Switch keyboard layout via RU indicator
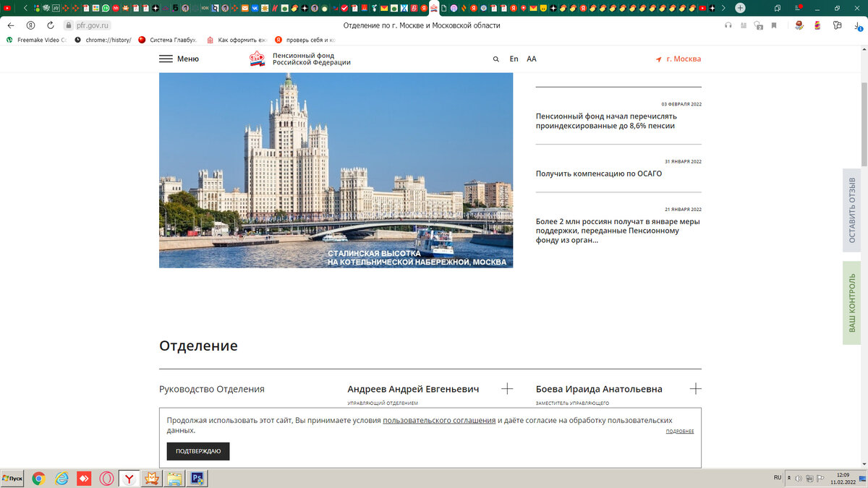This screenshot has width=868, height=488. pos(777,477)
